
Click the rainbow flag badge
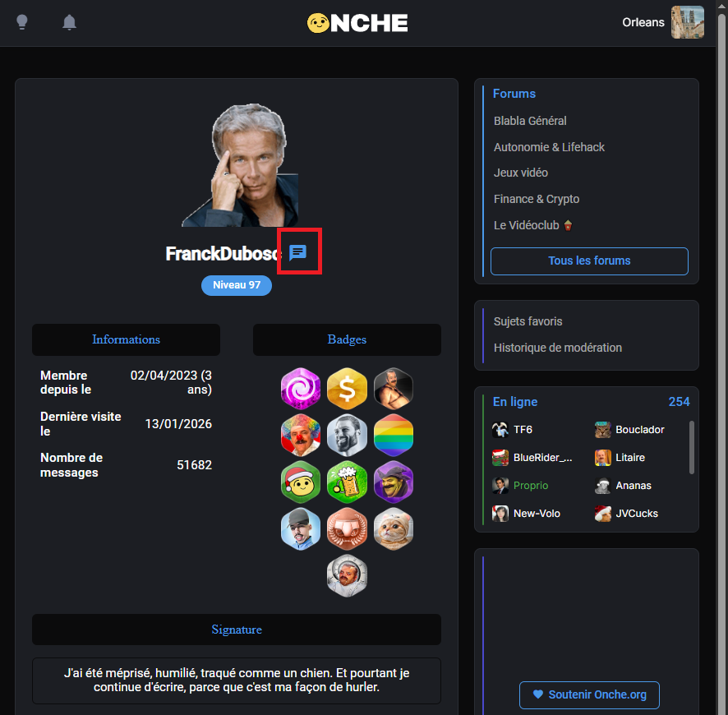(x=394, y=435)
